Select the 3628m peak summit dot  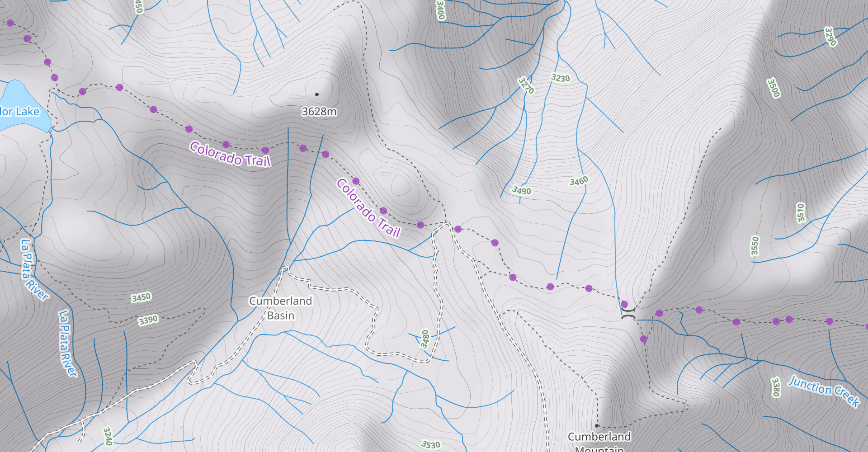pos(317,94)
